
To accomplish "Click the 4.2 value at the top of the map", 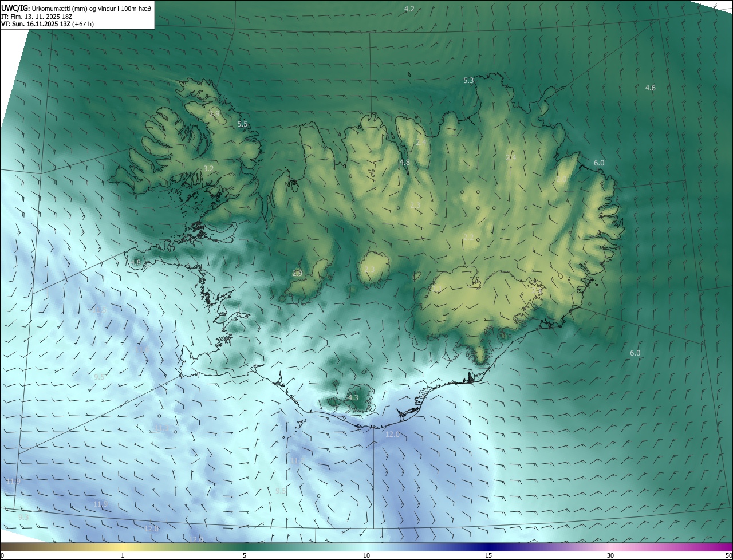I will coord(409,9).
